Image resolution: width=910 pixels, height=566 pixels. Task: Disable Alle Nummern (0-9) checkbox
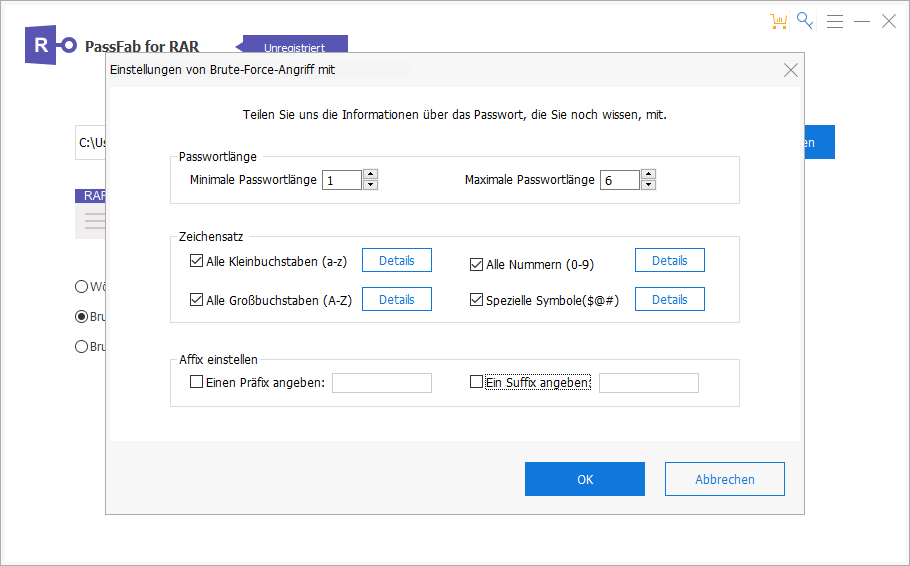tap(477, 264)
